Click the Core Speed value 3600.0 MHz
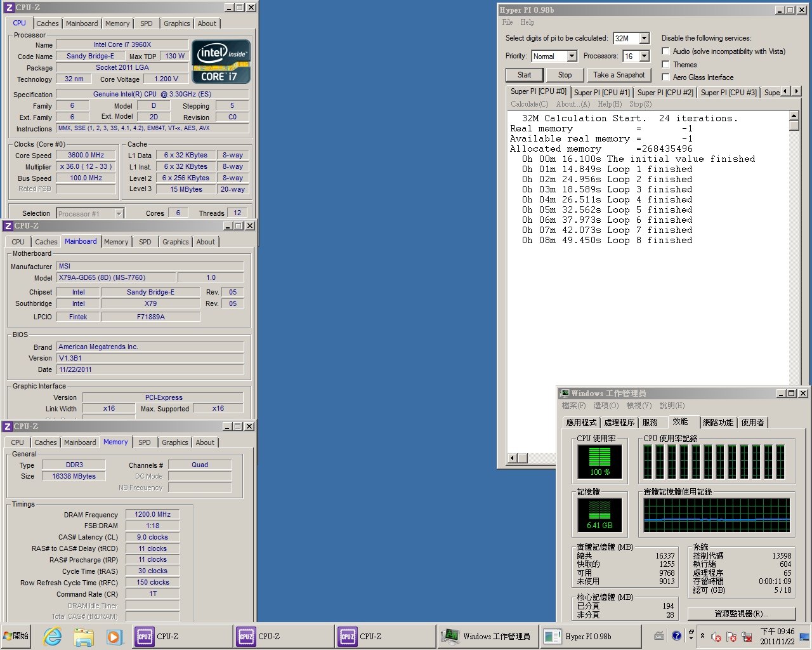The image size is (812, 650). (x=86, y=155)
